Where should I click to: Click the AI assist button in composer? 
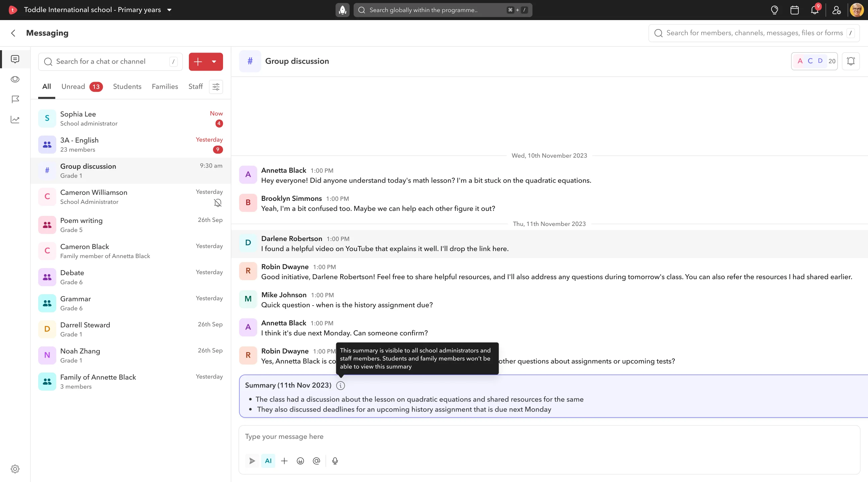pyautogui.click(x=268, y=461)
